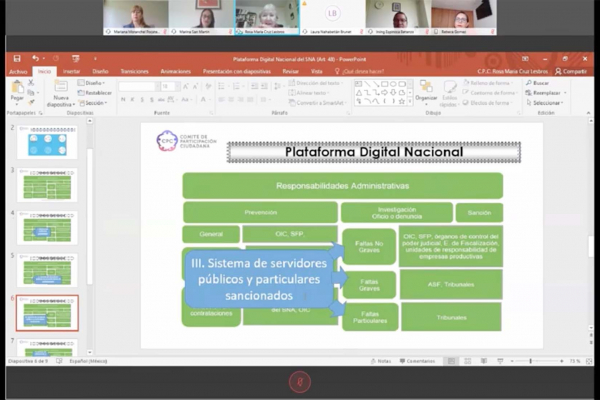This screenshot has width=600, height=400.
Task: Open the Efectos de forma dropdown
Action: [x=488, y=103]
